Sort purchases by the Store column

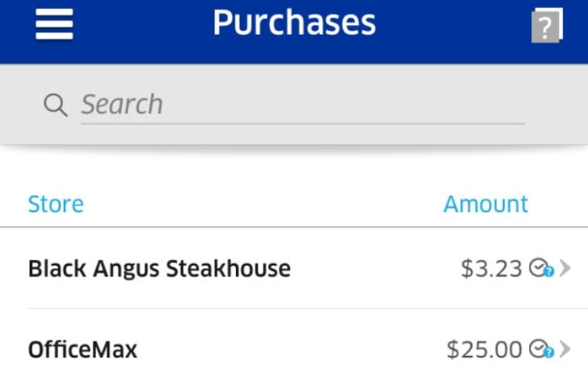coord(56,204)
